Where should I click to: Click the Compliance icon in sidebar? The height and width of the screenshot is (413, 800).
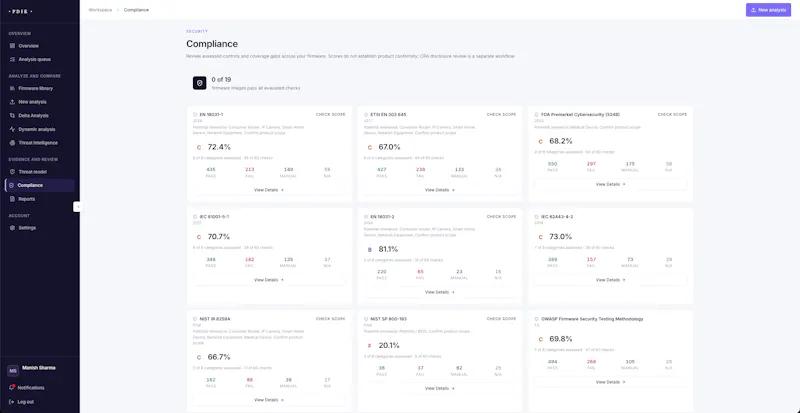[11, 185]
